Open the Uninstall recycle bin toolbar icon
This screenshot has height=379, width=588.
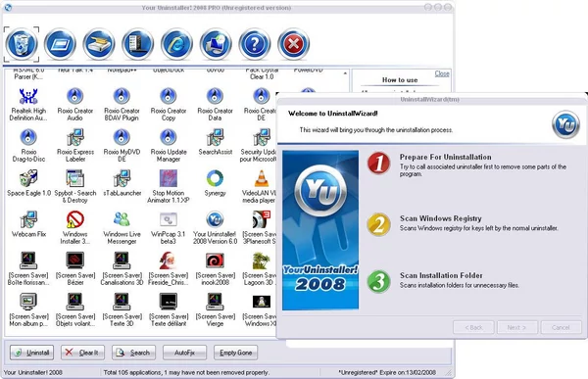pyautogui.click(x=22, y=44)
